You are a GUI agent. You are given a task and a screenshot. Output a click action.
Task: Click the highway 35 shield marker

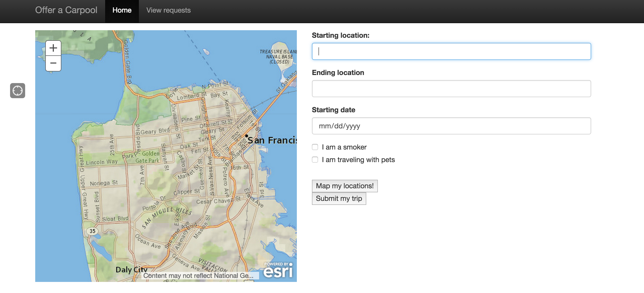[92, 231]
